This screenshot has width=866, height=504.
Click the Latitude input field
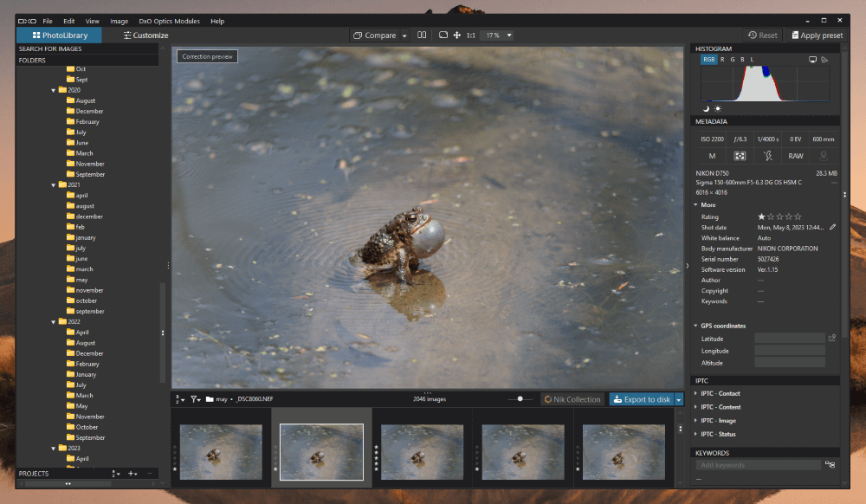tap(789, 339)
